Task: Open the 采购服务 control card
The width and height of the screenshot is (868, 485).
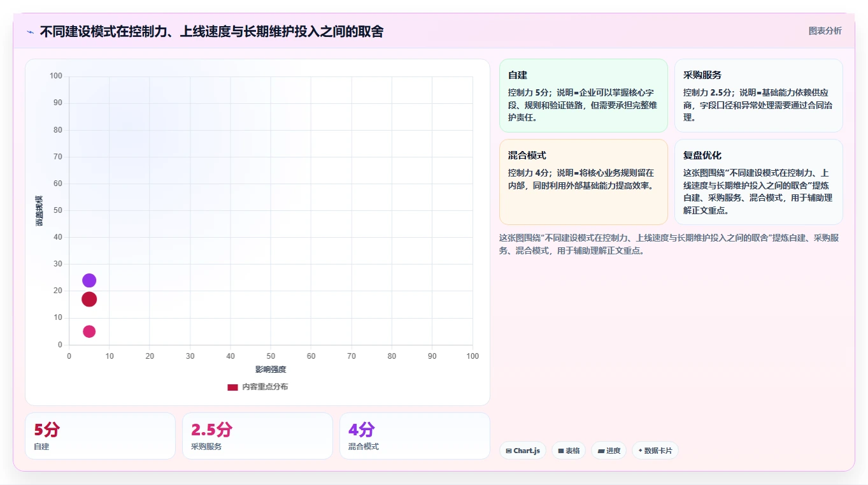Action: pyautogui.click(x=758, y=96)
